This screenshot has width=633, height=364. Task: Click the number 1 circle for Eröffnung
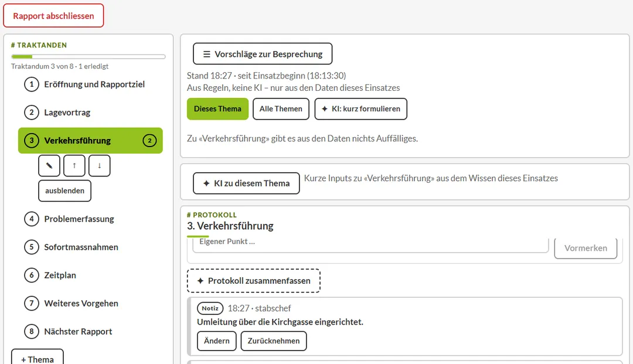(32, 84)
